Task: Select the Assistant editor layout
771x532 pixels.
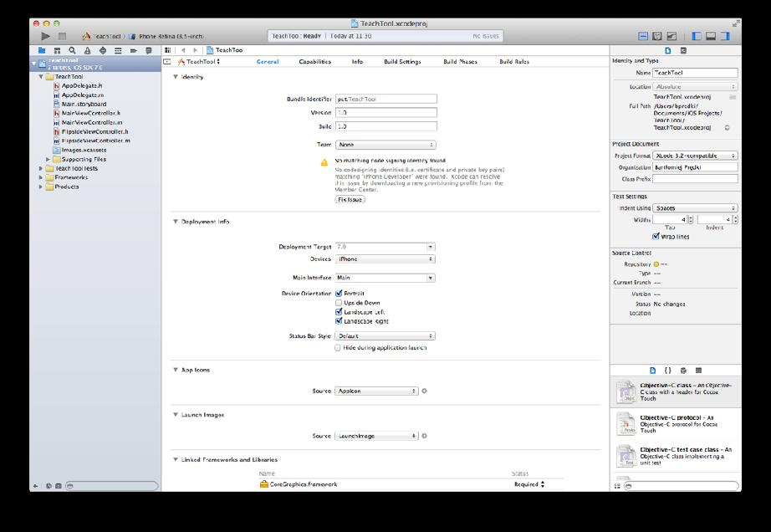Action: [657, 36]
